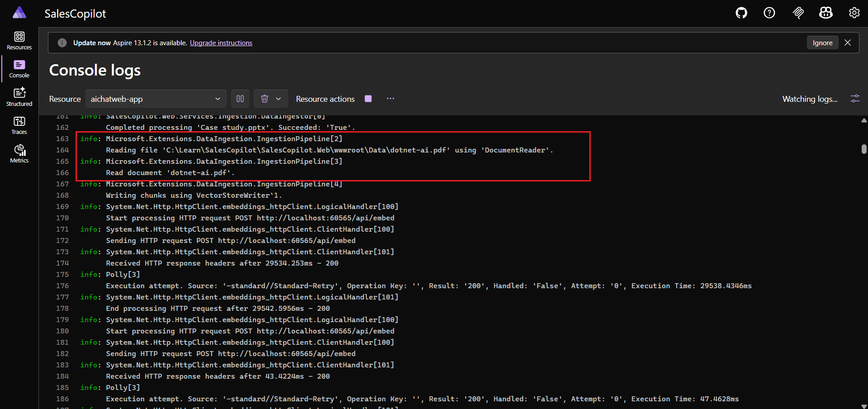Toggle log display options near Watching logs
The width and height of the screenshot is (868, 409).
click(x=855, y=99)
